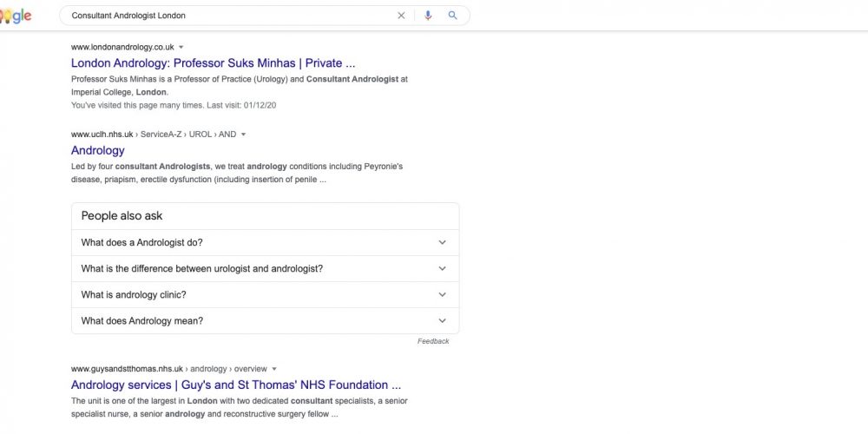Expand "What does Andrology mean?" question
Viewport: 868px width, 434px height.
click(265, 320)
